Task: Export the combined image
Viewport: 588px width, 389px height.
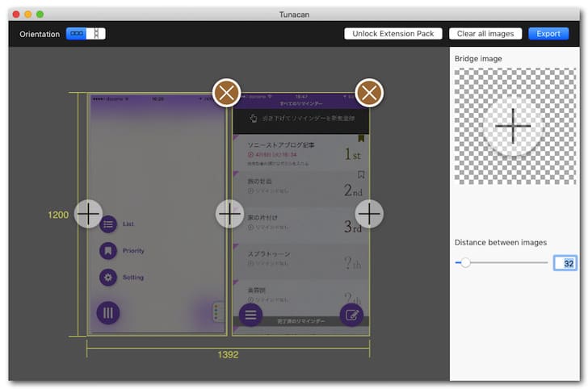Action: pos(548,34)
